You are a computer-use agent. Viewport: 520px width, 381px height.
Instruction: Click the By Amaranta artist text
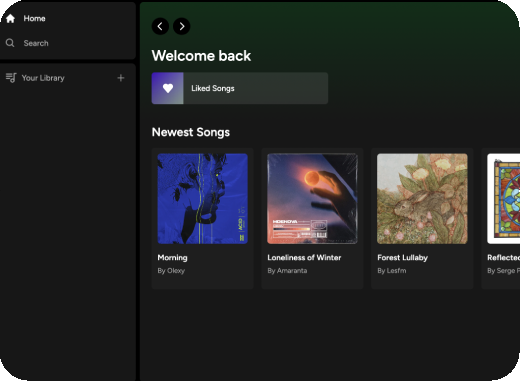[x=287, y=271]
